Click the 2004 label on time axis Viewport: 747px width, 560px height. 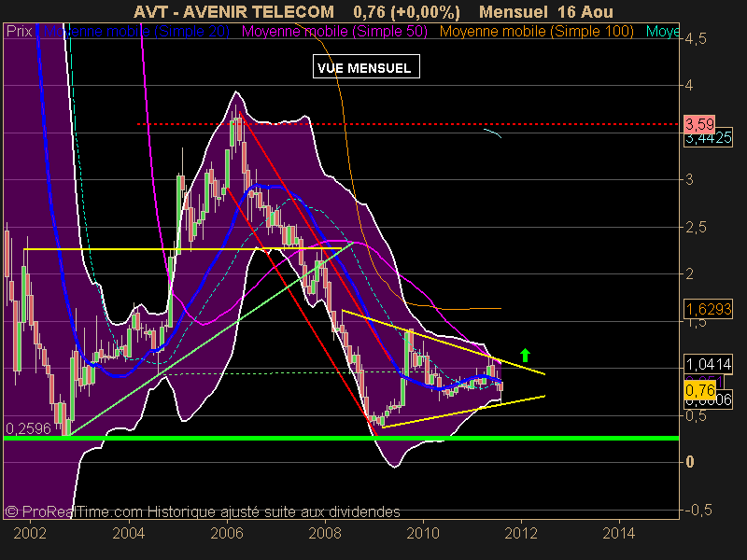click(128, 533)
